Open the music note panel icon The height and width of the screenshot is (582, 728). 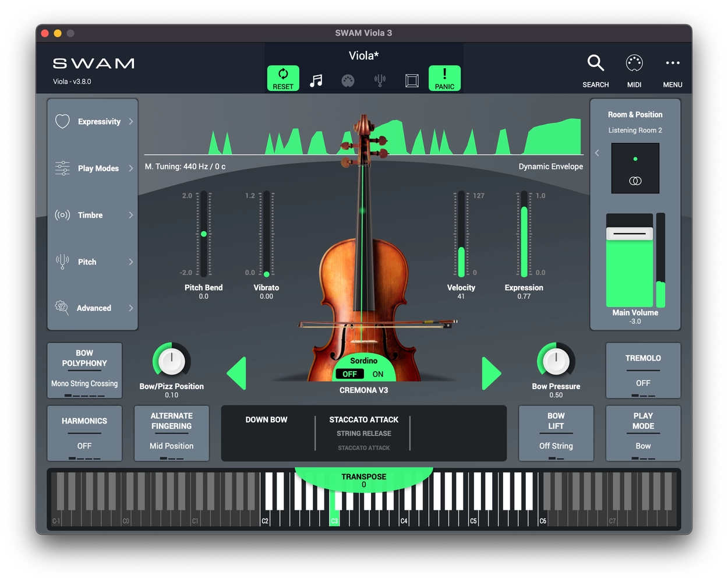pos(316,80)
